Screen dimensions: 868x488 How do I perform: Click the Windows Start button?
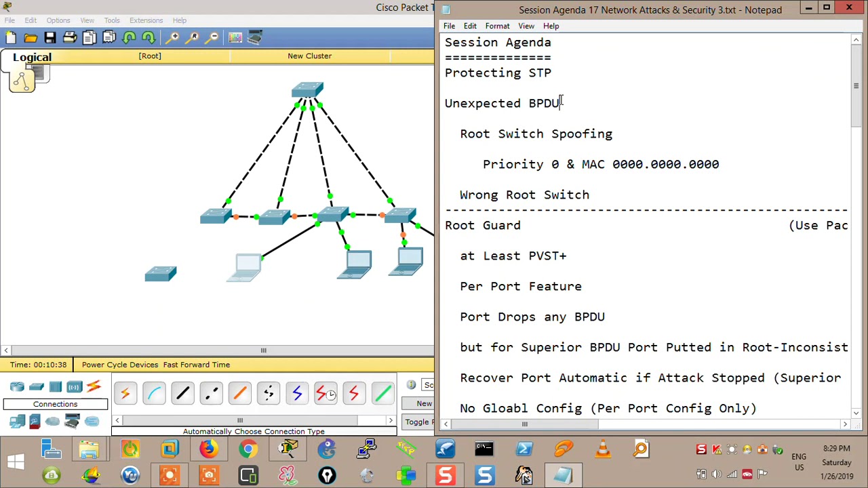[x=15, y=462]
